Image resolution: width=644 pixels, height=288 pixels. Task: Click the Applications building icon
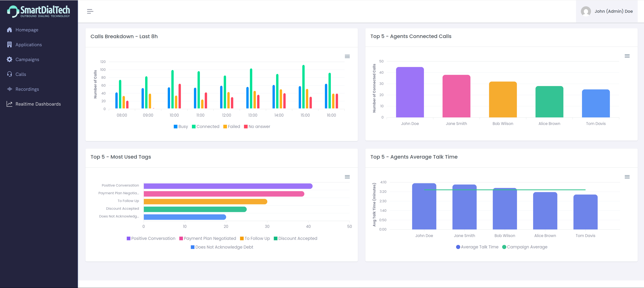tap(9, 45)
